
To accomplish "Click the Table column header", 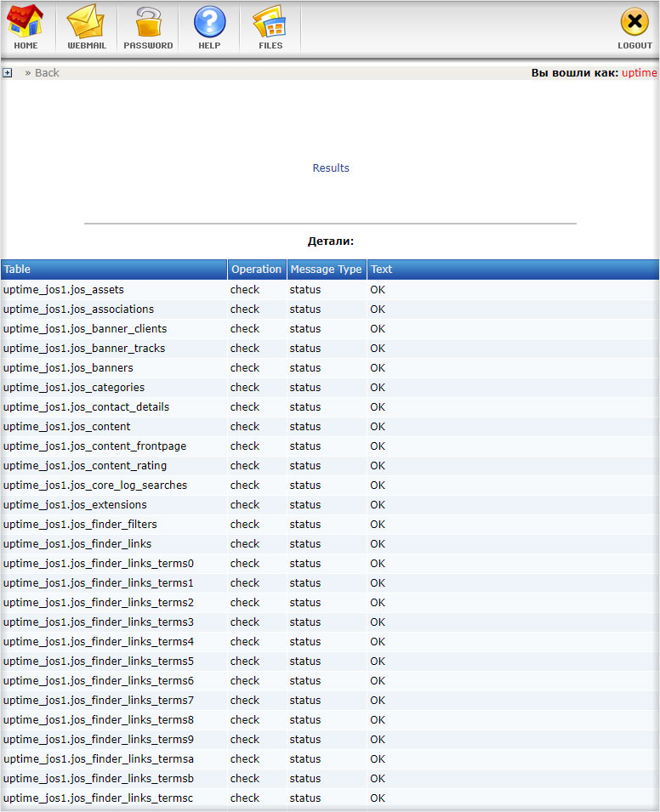I will click(114, 270).
